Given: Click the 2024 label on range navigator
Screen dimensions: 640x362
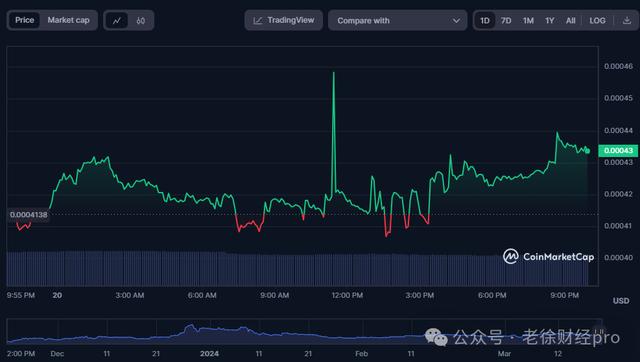Looking at the screenshot, I should (209, 353).
